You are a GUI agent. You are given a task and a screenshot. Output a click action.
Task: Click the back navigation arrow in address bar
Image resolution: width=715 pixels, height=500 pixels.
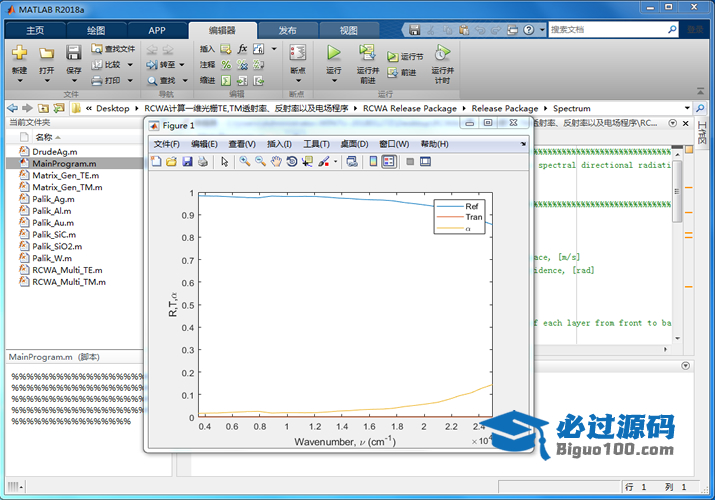13,108
